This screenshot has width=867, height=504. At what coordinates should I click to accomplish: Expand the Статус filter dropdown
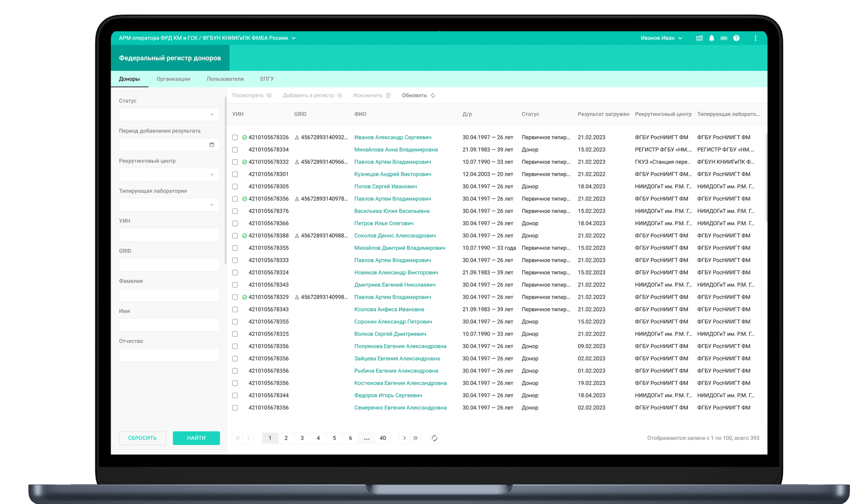click(x=169, y=115)
